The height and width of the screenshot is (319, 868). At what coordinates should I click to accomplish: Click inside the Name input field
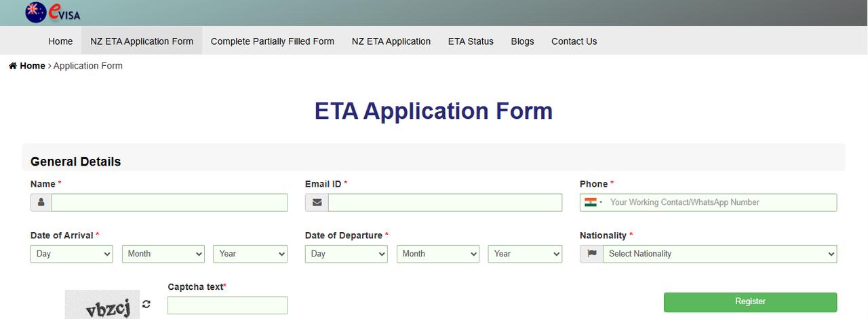point(170,202)
